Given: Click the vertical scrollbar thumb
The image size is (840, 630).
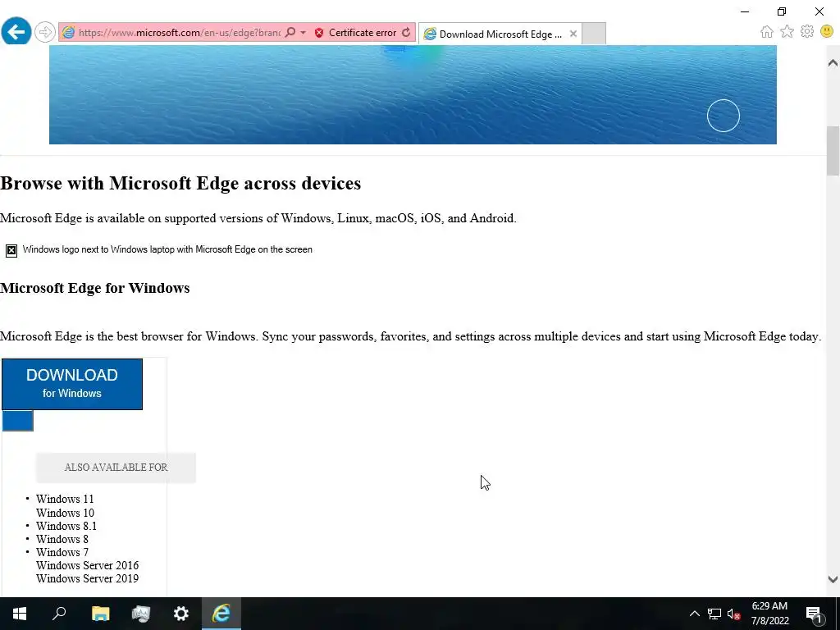Looking at the screenshot, I should [833, 151].
